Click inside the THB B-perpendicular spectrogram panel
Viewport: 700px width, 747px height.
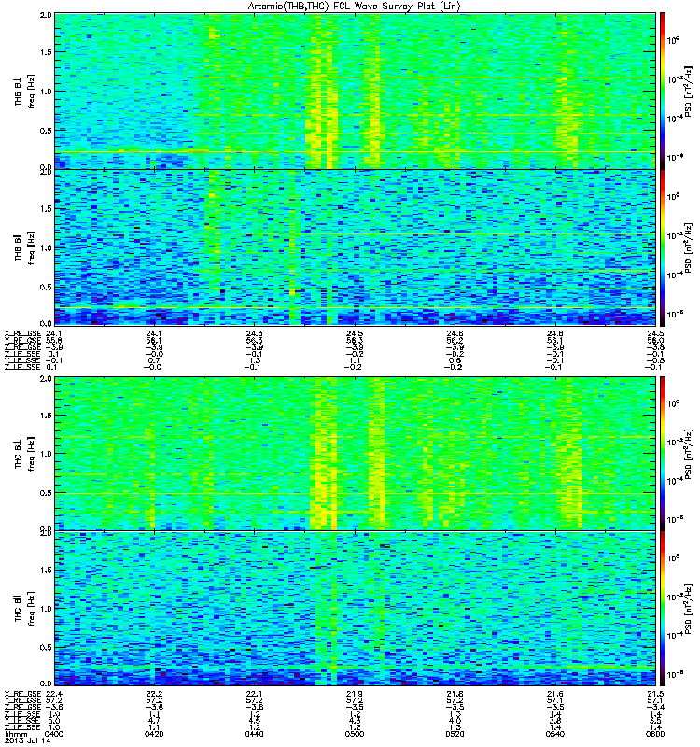point(355,91)
